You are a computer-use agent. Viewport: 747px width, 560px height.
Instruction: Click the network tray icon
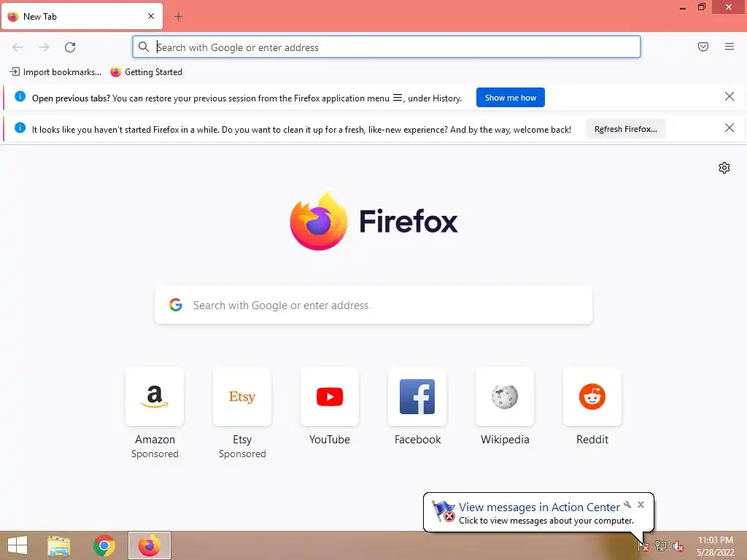pos(660,545)
